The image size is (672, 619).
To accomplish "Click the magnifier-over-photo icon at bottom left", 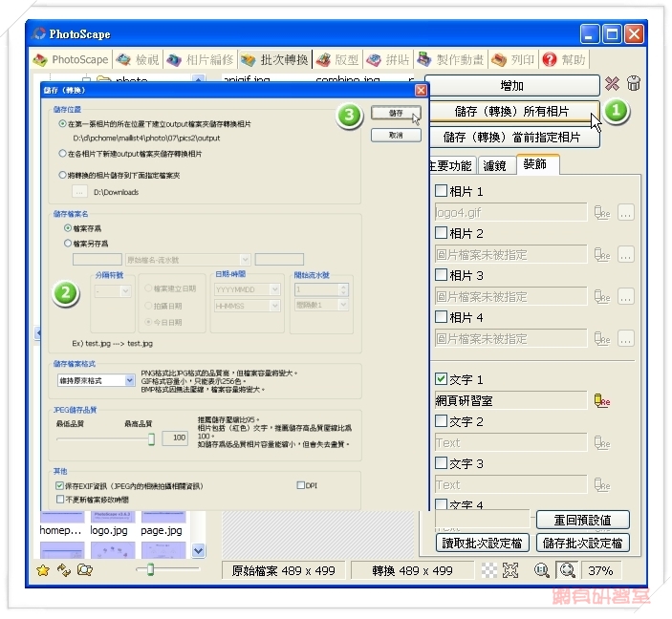I will [x=85, y=570].
